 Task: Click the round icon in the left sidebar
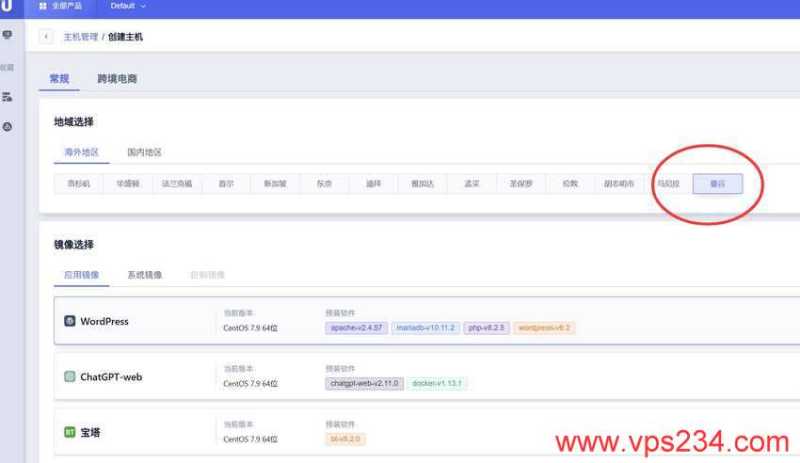[7, 127]
